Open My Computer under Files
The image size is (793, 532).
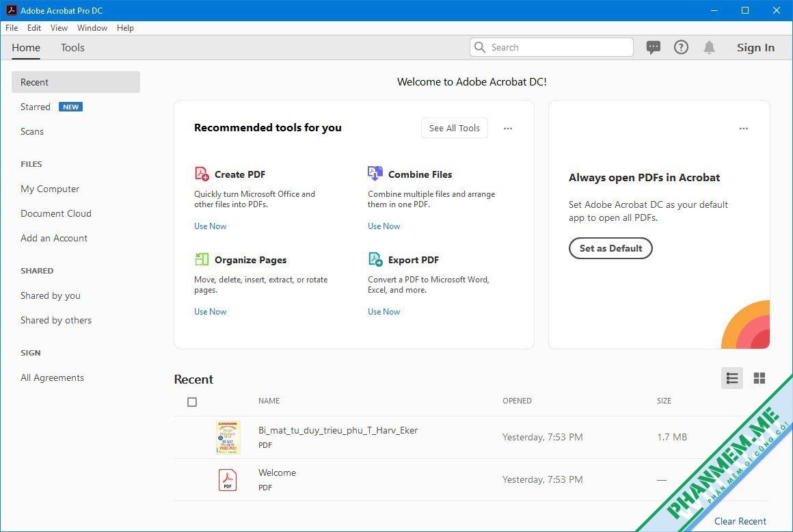(x=50, y=189)
